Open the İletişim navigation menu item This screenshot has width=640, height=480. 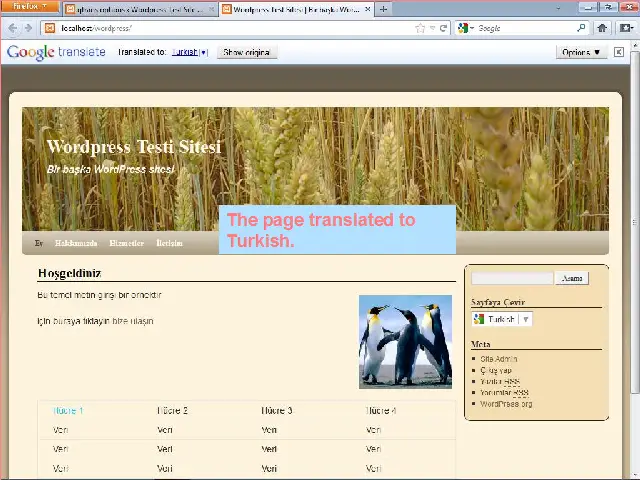coord(169,243)
